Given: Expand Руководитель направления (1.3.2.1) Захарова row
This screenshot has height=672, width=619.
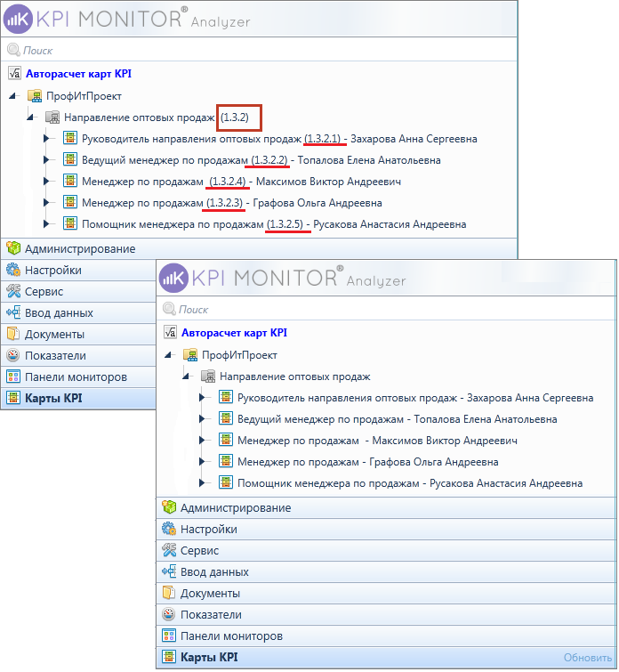Looking at the screenshot, I should tap(47, 139).
